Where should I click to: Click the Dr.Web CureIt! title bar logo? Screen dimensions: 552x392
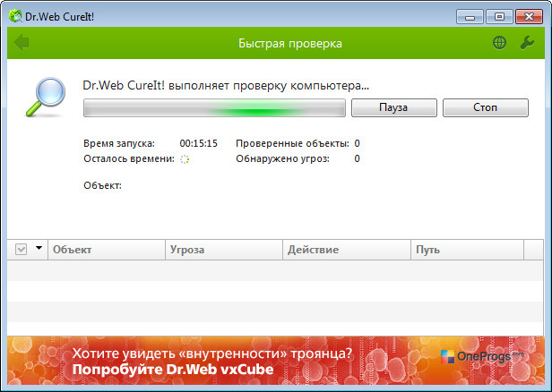click(x=15, y=16)
